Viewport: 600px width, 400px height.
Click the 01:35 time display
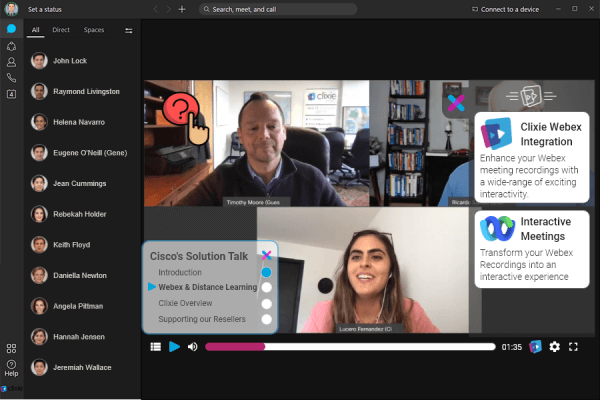point(512,347)
